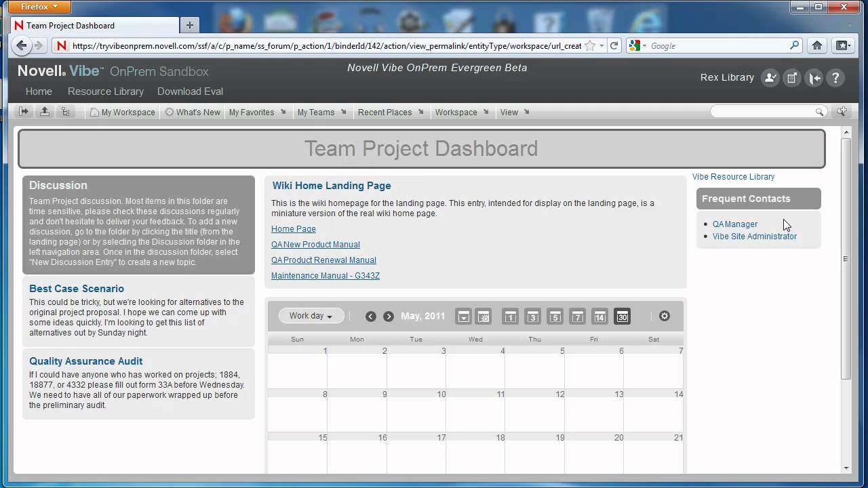
Task: Click the Discussion folder title
Action: pyautogui.click(x=58, y=185)
